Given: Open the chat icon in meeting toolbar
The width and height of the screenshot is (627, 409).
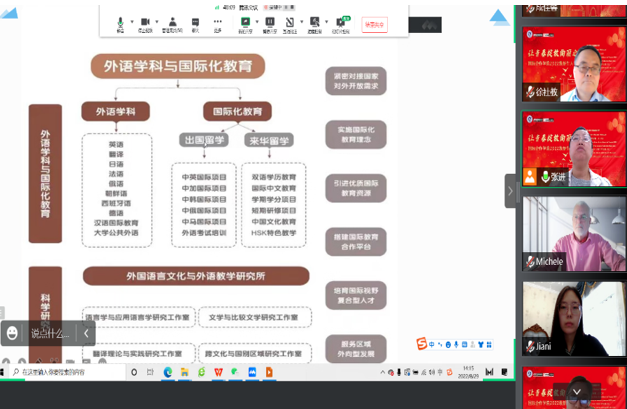Looking at the screenshot, I should point(195,24).
